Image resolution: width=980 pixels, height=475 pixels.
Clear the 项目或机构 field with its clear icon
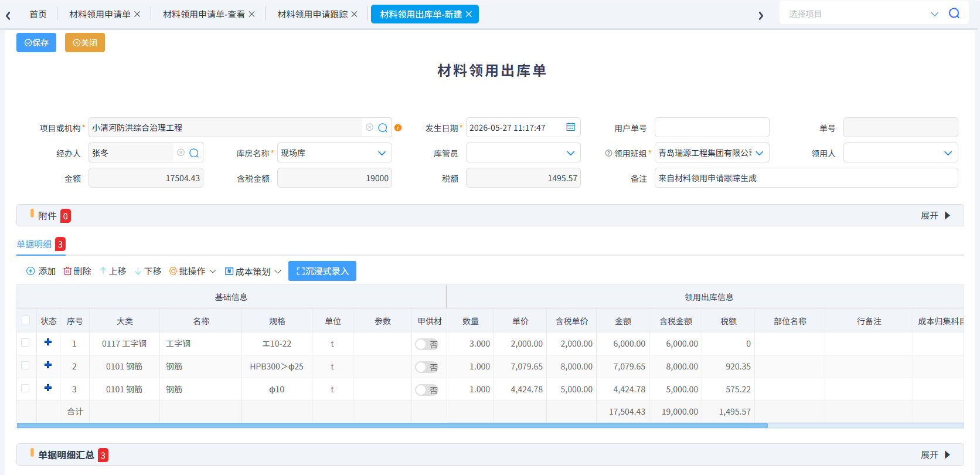click(x=369, y=127)
